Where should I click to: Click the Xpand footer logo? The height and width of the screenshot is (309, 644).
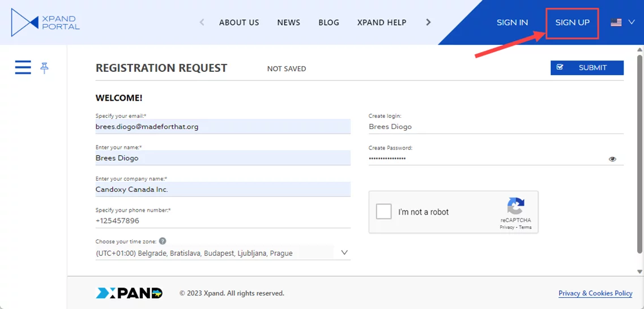coord(129,293)
